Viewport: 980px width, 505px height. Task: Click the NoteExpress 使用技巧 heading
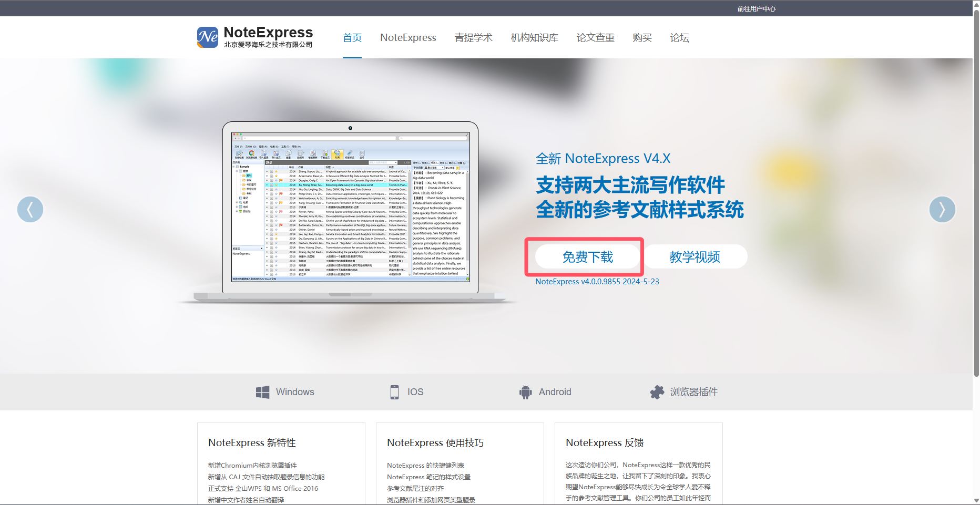[435, 442]
